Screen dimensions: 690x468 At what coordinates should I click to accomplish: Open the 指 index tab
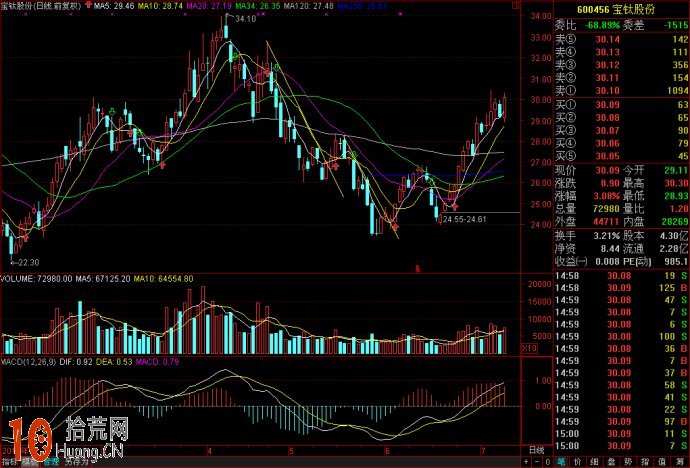coord(645,462)
